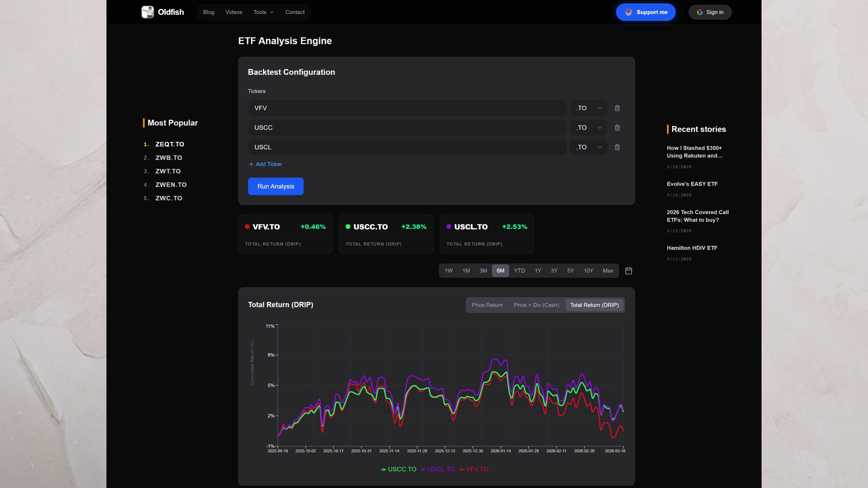Go to the Videos page

(x=234, y=12)
